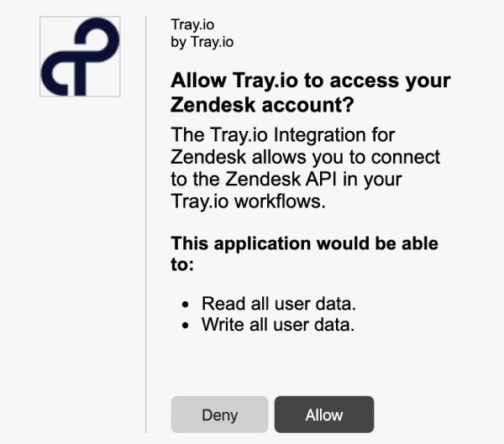The width and height of the screenshot is (504, 444).
Task: Select the "Write all user data" permission
Action: click(x=278, y=325)
